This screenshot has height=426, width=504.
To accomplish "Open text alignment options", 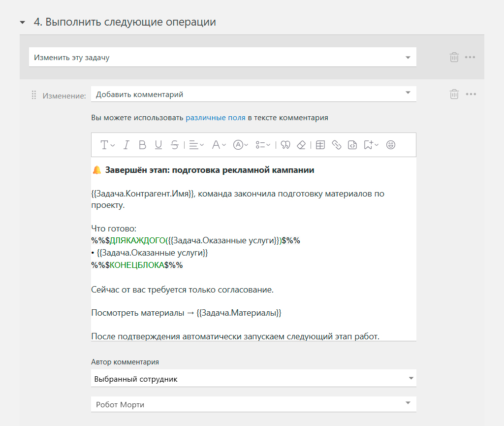I will pos(196,145).
